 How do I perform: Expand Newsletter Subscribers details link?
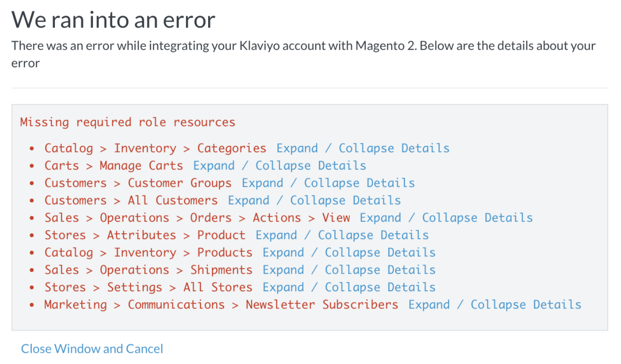coord(495,304)
